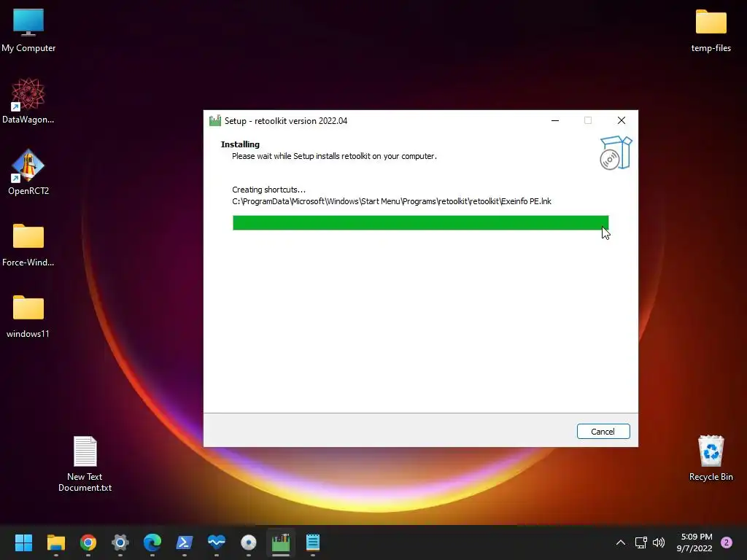The width and height of the screenshot is (747, 560).
Task: Open Settings gear from the taskbar
Action: (x=120, y=542)
